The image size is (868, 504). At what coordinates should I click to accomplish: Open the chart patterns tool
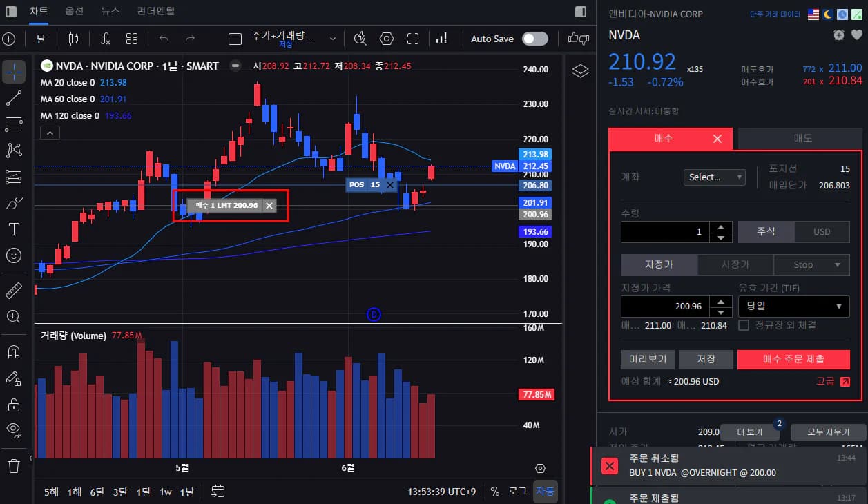(x=14, y=150)
